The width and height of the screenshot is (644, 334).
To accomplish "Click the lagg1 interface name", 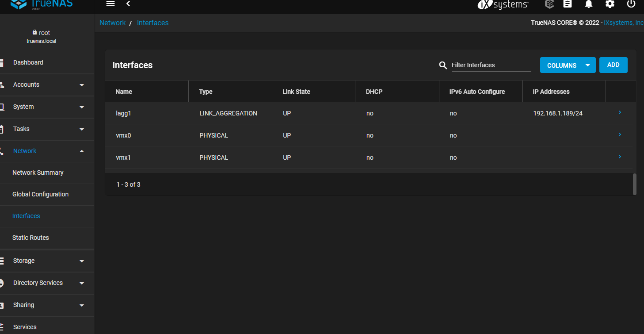I will tap(123, 113).
